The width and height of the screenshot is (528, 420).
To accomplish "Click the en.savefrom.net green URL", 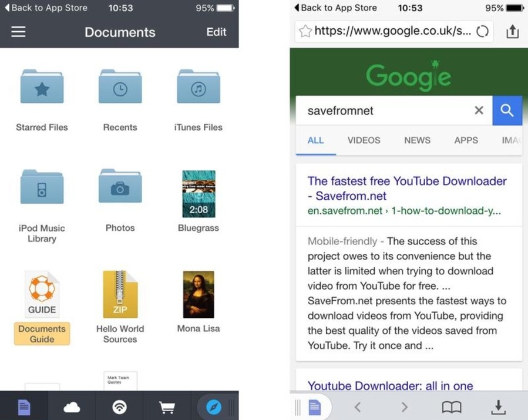I will tap(404, 211).
